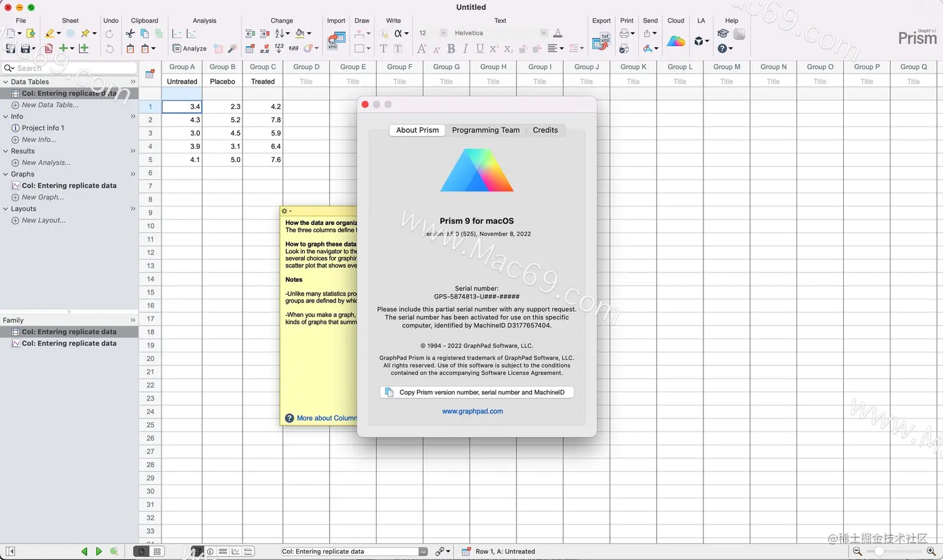Switch to the Programming Team tab
The image size is (943, 560).
(486, 130)
